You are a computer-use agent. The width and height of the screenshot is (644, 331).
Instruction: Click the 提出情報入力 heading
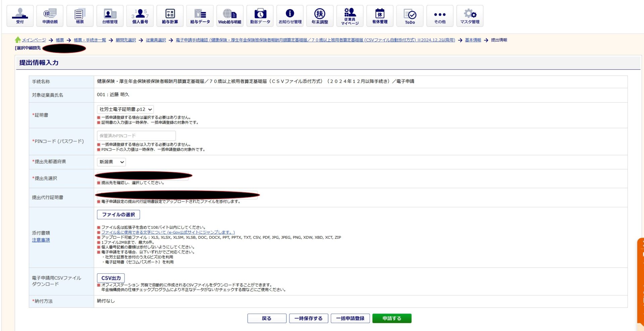(39, 63)
